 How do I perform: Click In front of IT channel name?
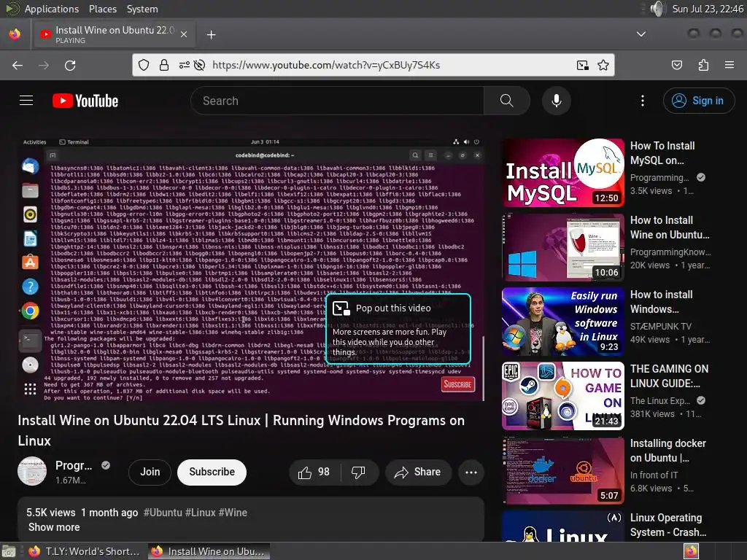[x=654, y=475]
